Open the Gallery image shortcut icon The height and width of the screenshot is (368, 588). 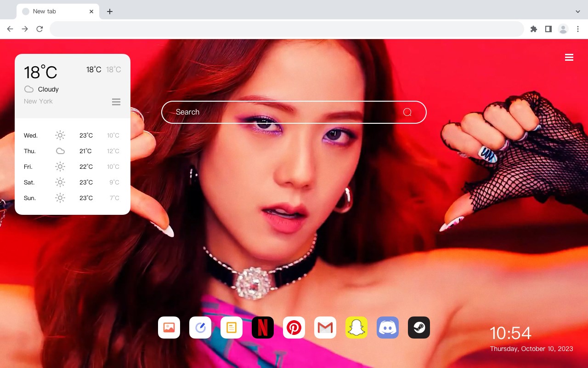pos(169,328)
